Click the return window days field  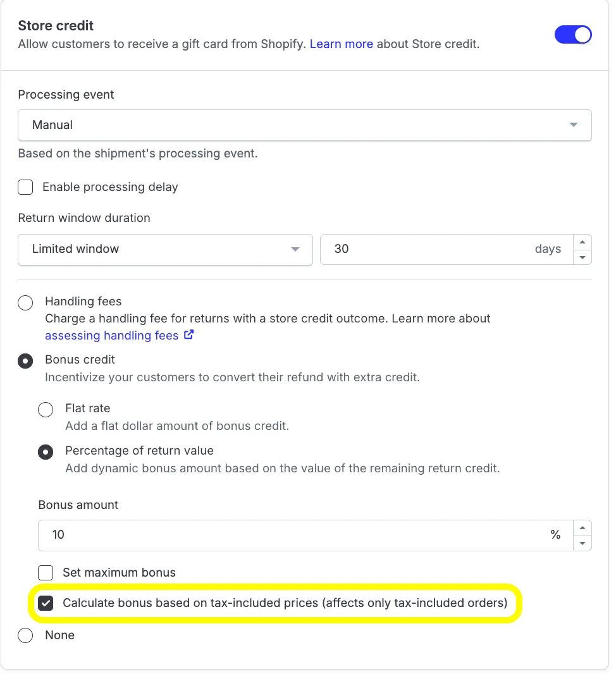[447, 249]
